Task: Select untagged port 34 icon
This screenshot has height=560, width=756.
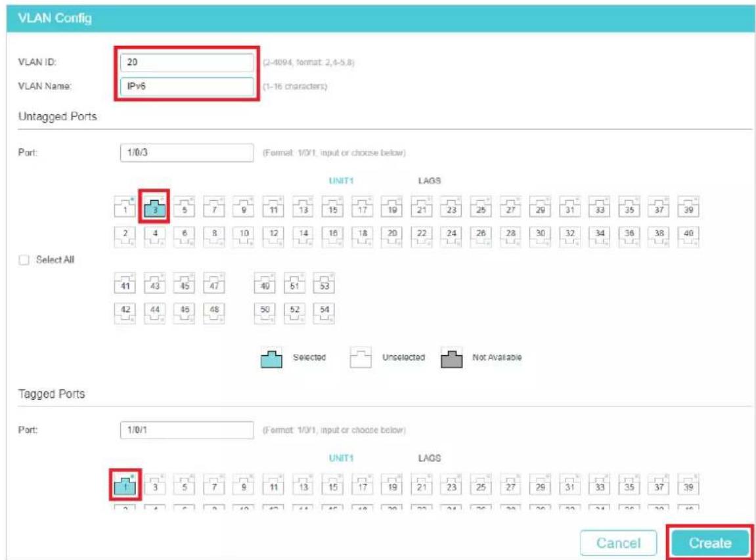Action: tap(600, 236)
